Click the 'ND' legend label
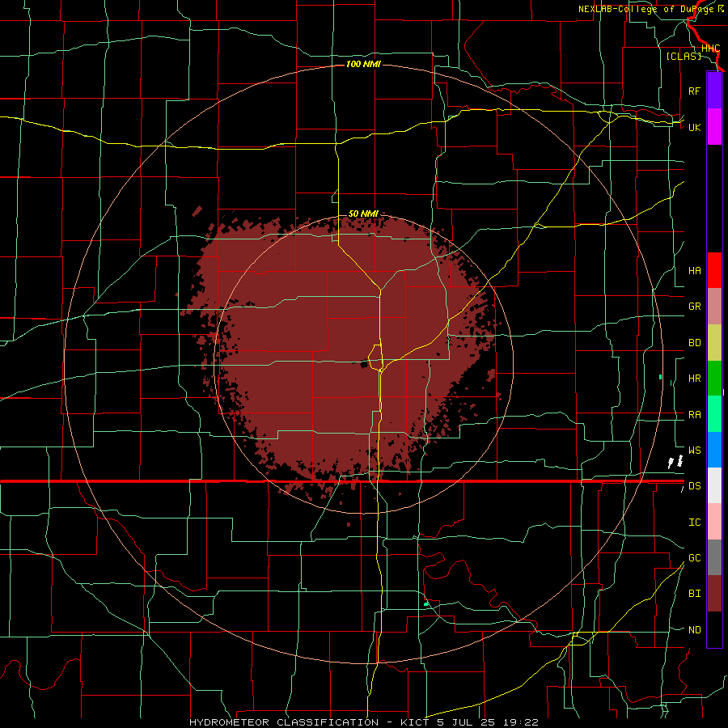The width and height of the screenshot is (728, 728). pyautogui.click(x=694, y=630)
